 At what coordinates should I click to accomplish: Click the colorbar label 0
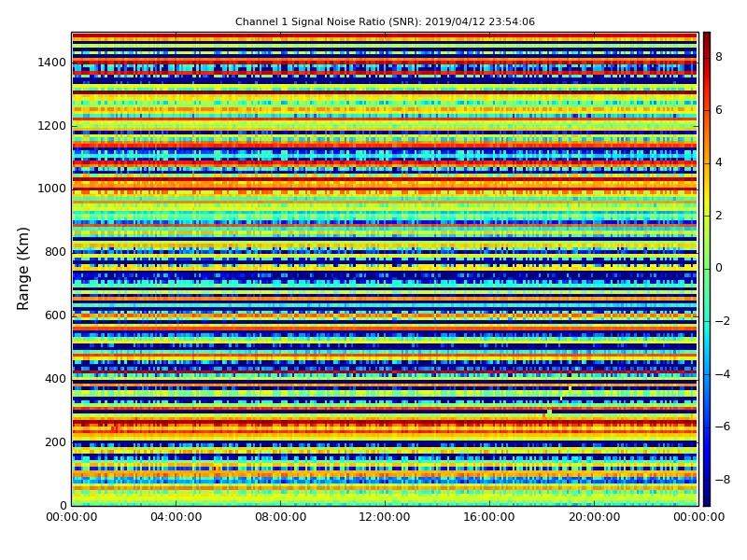(x=719, y=268)
